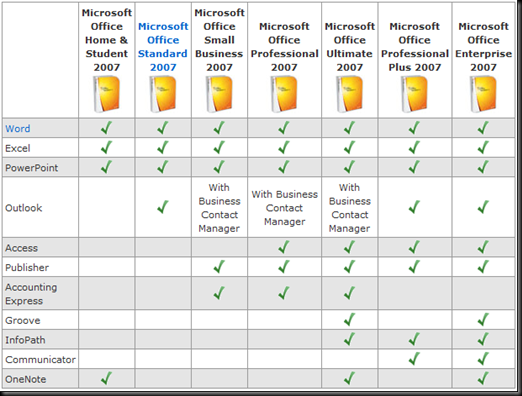
Task: Select the Microsoft Office Small Business 2007 heading
Action: click(219, 40)
